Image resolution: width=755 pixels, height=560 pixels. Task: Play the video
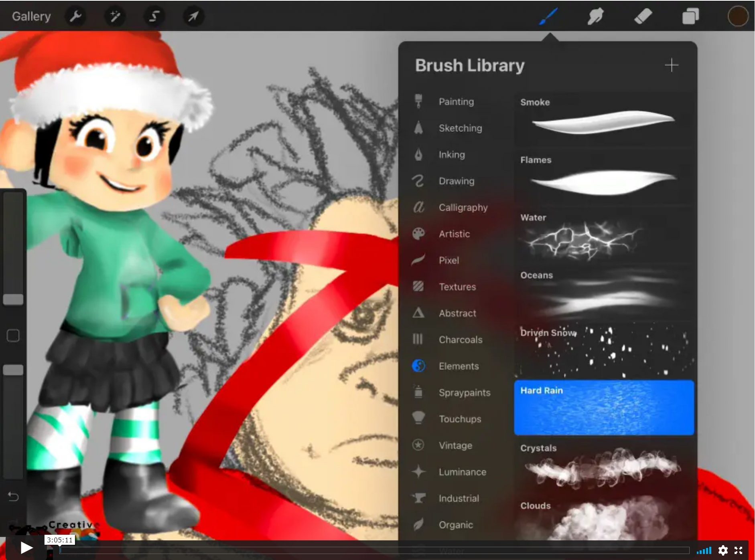[x=25, y=547]
